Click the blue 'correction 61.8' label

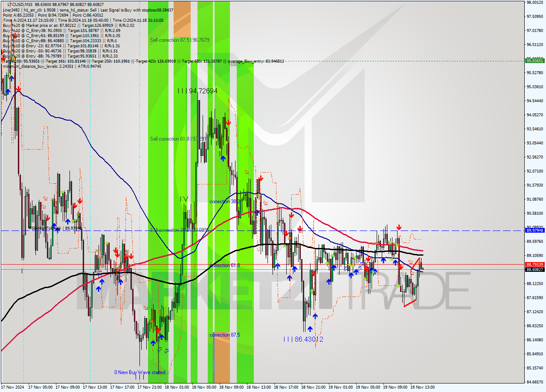pyautogui.click(x=225, y=265)
